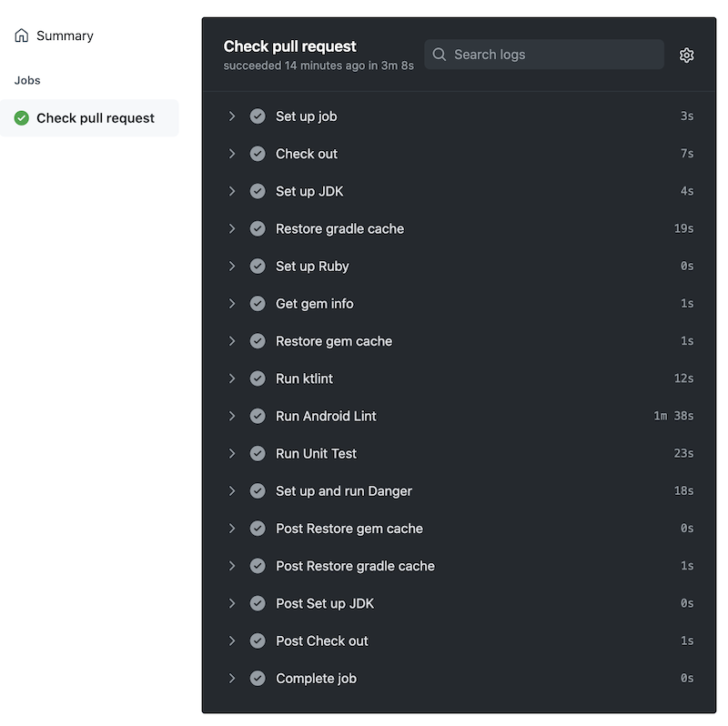
Task: Open the Get gem info step
Action: pos(315,304)
